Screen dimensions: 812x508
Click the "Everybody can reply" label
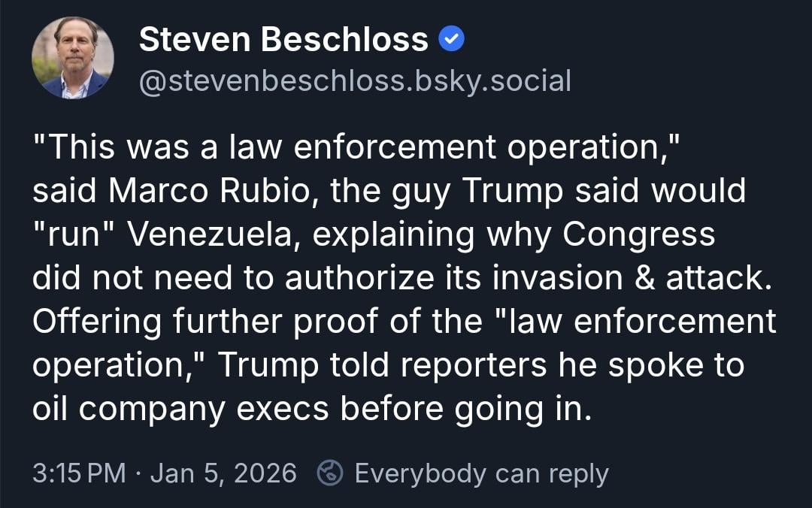481,473
